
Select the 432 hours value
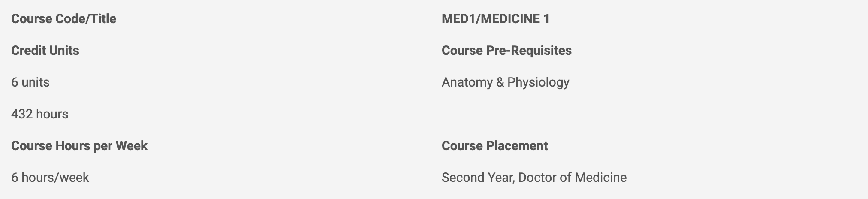click(40, 114)
